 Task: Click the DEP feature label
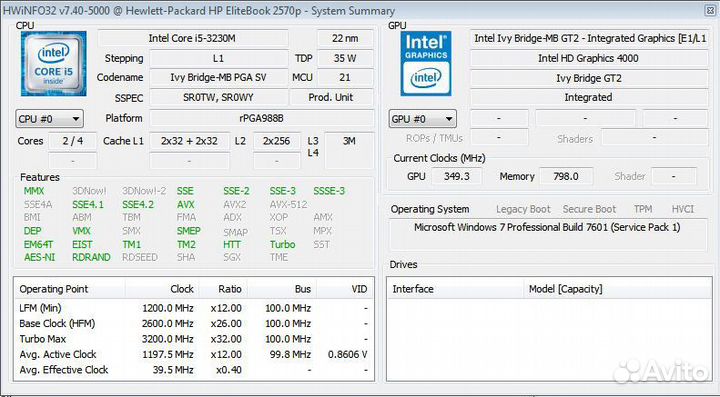pos(32,231)
